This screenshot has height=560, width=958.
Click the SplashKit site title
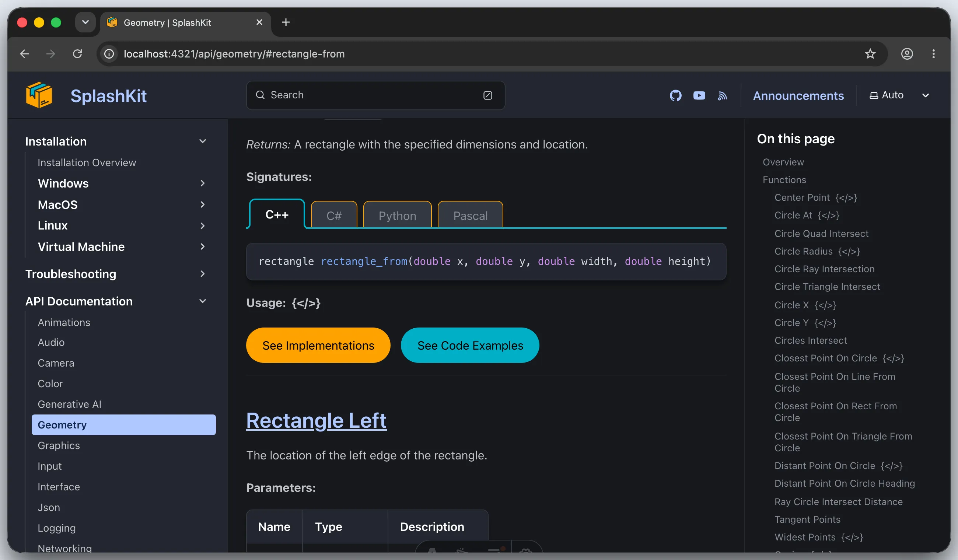click(108, 96)
